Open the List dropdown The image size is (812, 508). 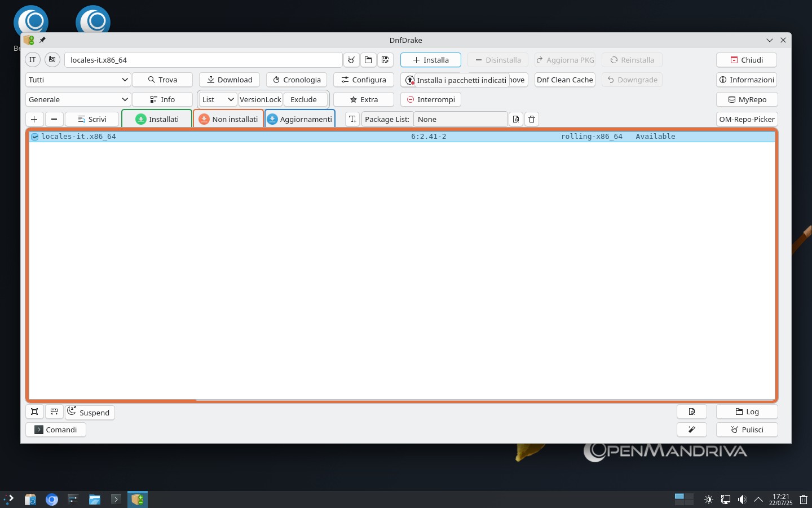[x=218, y=99]
